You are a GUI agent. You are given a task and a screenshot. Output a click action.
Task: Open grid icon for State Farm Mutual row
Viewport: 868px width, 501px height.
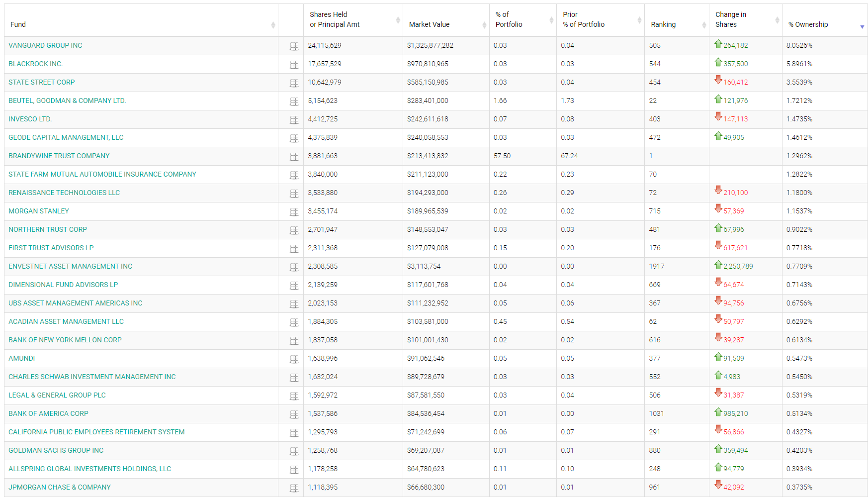pyautogui.click(x=294, y=175)
